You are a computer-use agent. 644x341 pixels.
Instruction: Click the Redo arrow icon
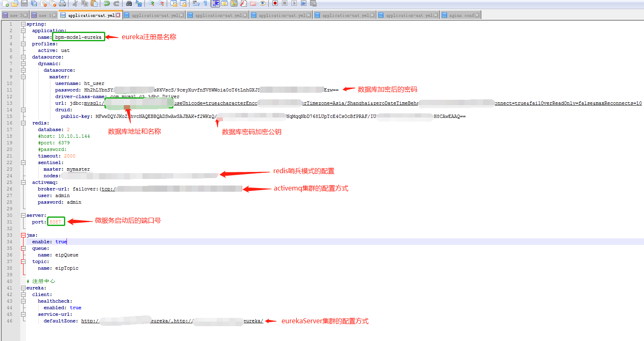[116, 3]
